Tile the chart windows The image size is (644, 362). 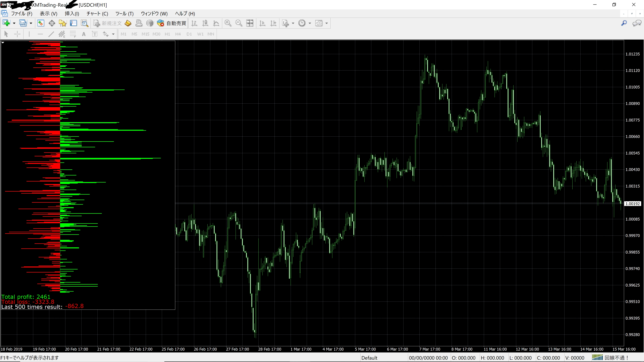[250, 23]
